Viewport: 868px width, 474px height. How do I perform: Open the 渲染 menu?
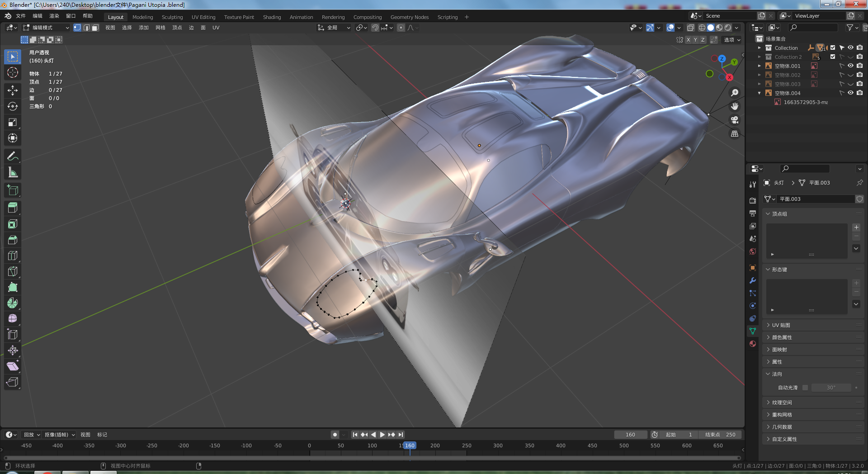coord(54,16)
